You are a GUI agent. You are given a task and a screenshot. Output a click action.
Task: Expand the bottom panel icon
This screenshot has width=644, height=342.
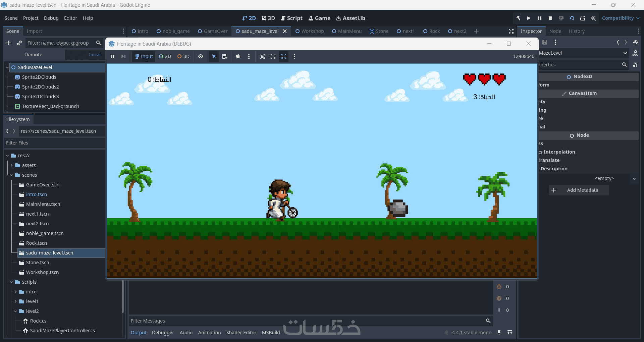[510, 332]
